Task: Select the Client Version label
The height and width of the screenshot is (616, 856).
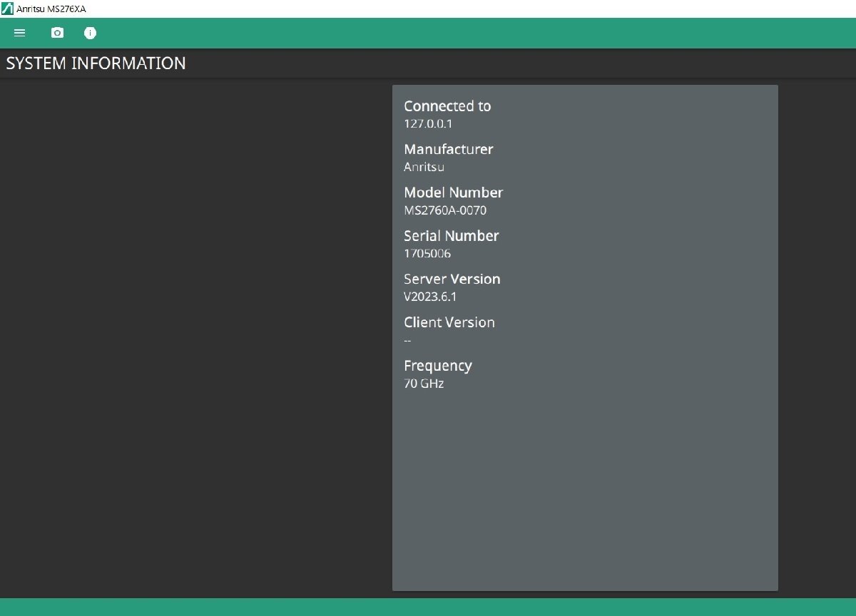Action: click(x=449, y=322)
